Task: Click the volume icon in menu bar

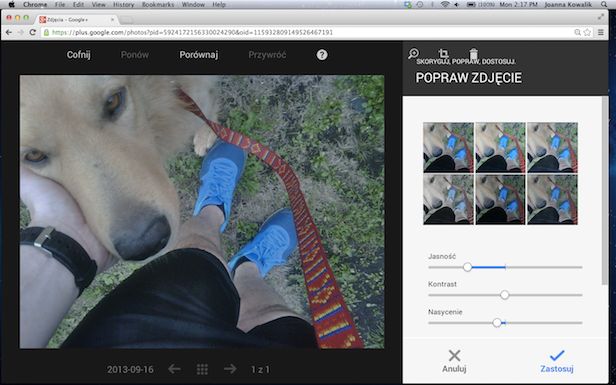Action: tap(457, 4)
